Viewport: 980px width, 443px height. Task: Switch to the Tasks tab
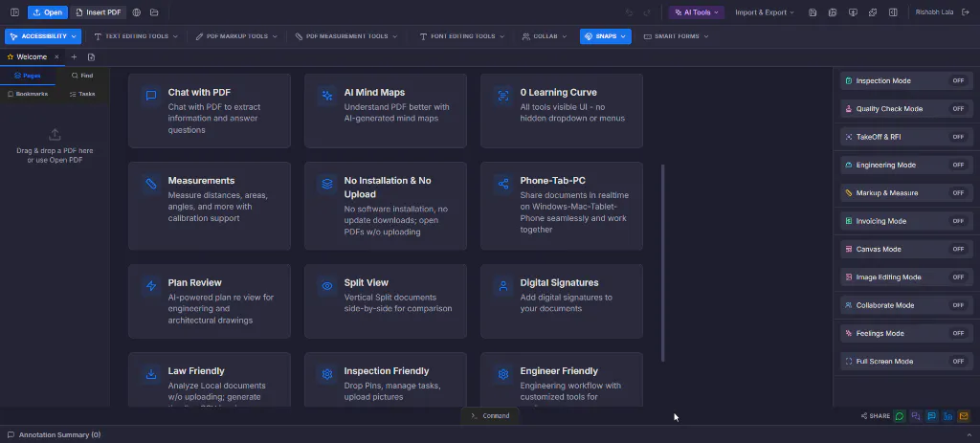[82, 94]
